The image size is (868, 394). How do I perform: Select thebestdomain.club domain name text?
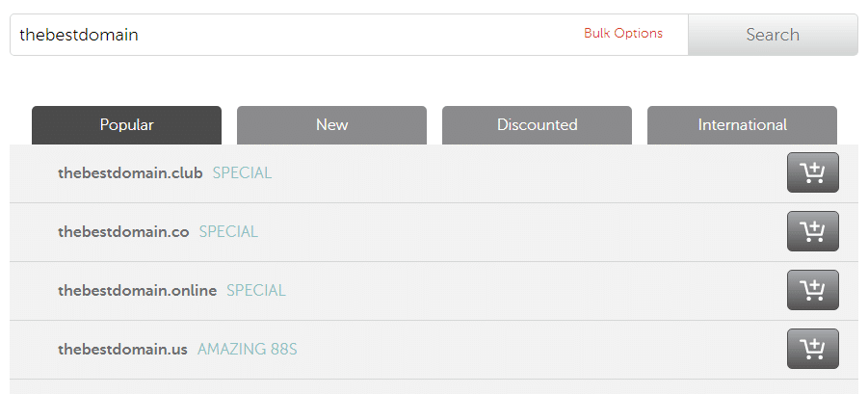pos(130,173)
